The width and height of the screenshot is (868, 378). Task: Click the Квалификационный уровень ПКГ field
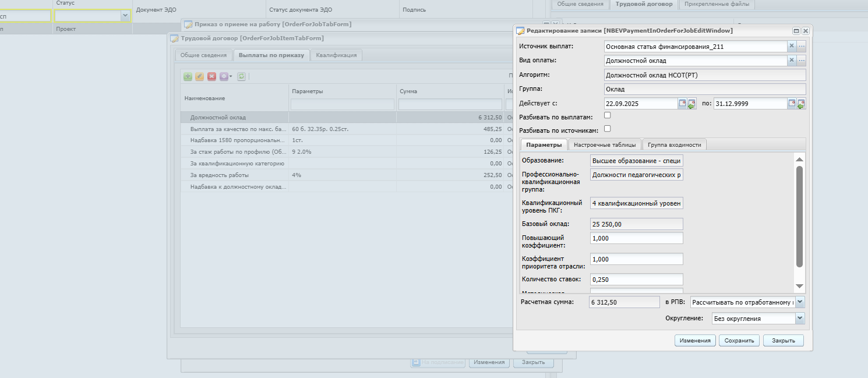pyautogui.click(x=636, y=203)
